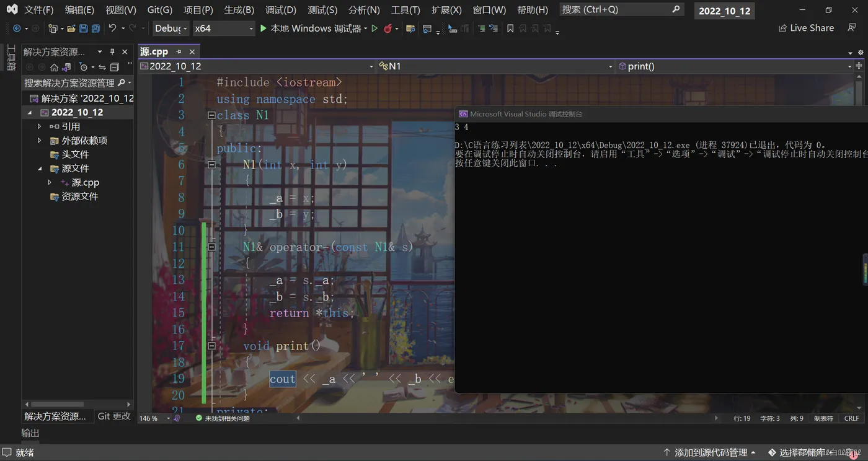Pin the 源.cpp tab

point(179,52)
